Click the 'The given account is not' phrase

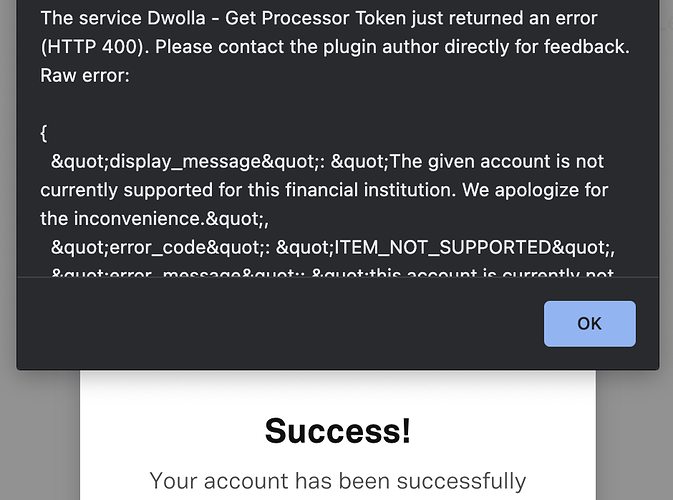tap(497, 162)
